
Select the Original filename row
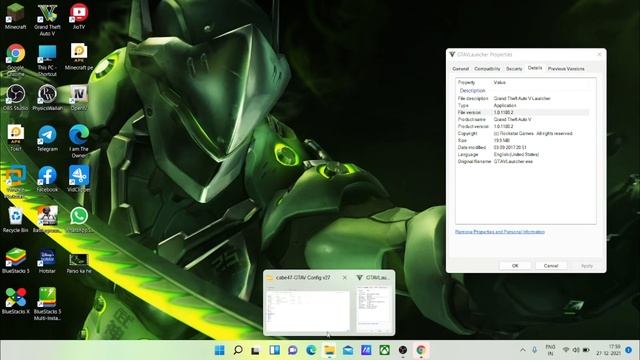523,162
